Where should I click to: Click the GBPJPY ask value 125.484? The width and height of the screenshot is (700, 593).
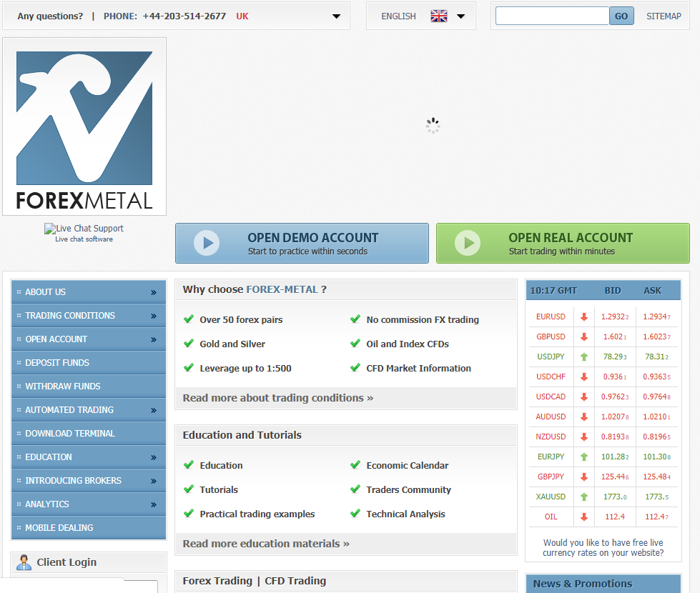tap(656, 477)
